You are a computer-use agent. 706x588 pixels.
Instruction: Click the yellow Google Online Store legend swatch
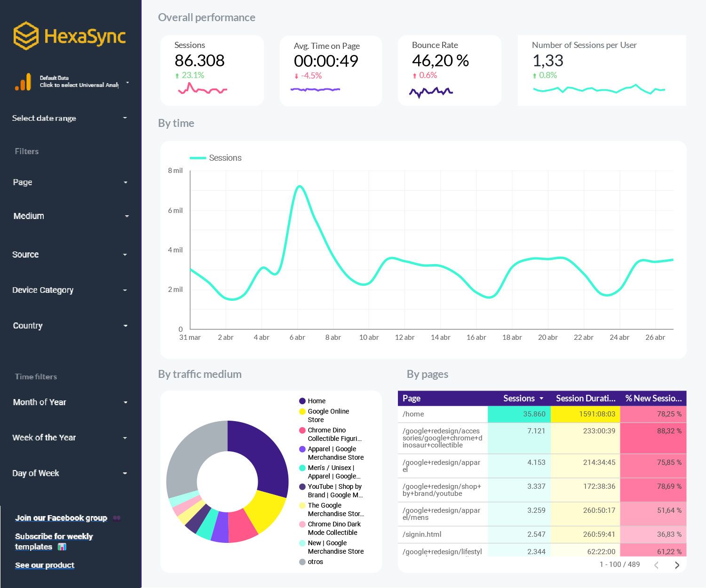pyautogui.click(x=302, y=412)
